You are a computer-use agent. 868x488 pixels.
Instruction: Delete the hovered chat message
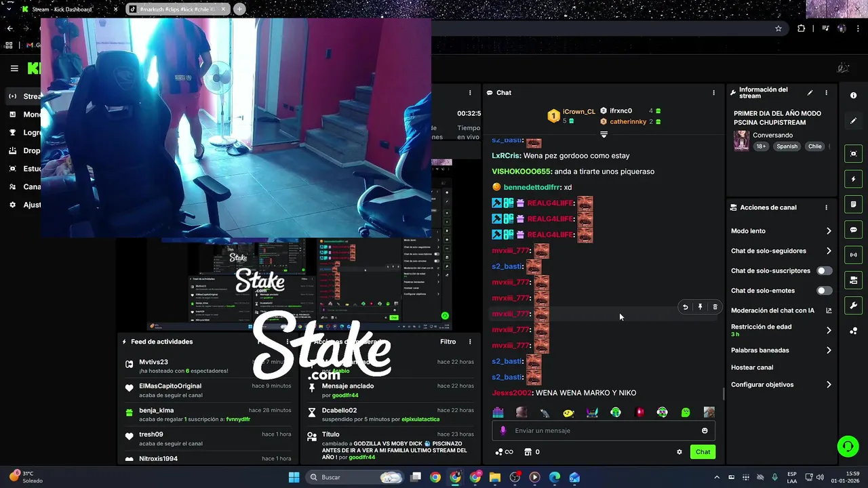715,307
